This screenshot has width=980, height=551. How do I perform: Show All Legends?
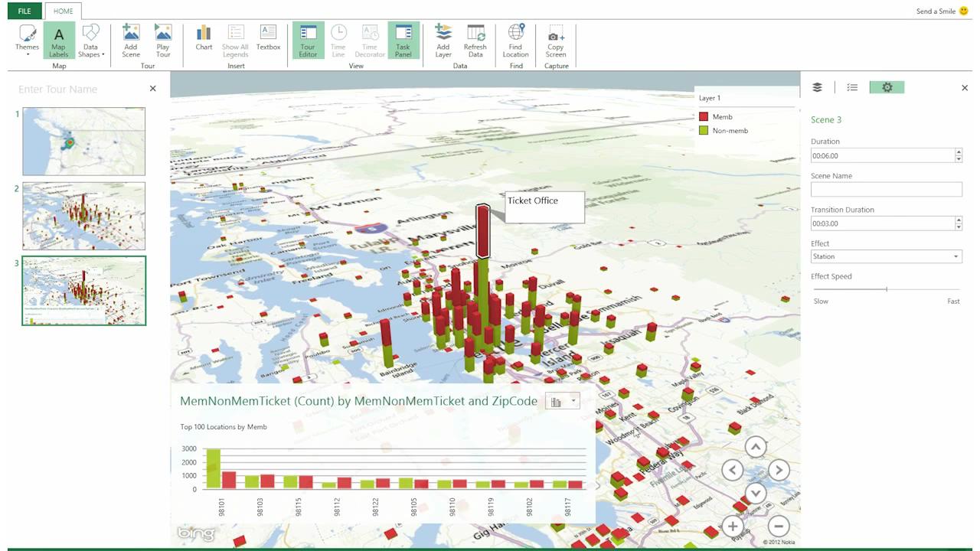[x=236, y=41]
